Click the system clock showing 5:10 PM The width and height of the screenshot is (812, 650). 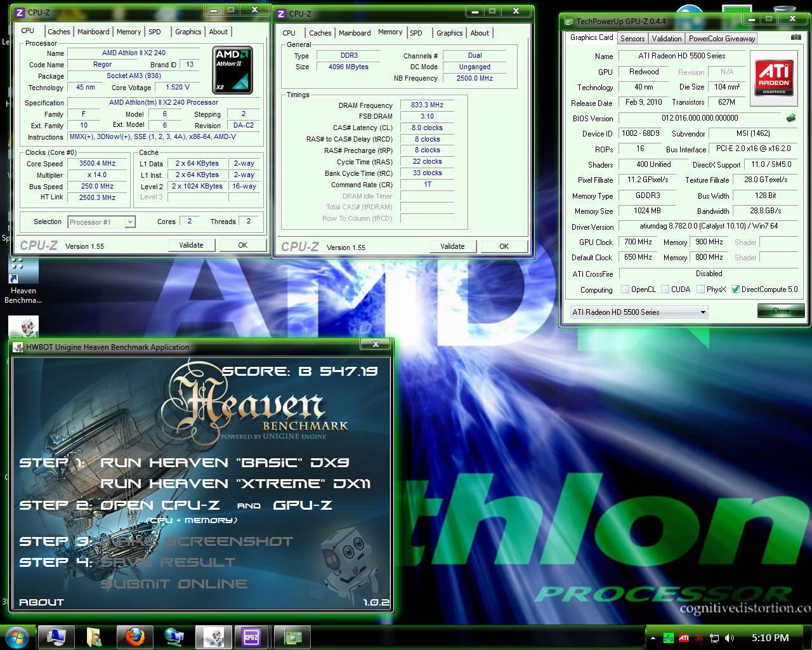(770, 638)
